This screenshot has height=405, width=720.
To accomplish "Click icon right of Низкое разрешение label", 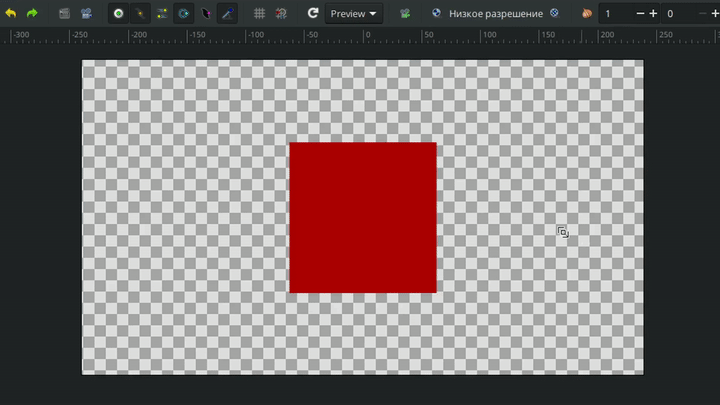I will click(x=554, y=14).
